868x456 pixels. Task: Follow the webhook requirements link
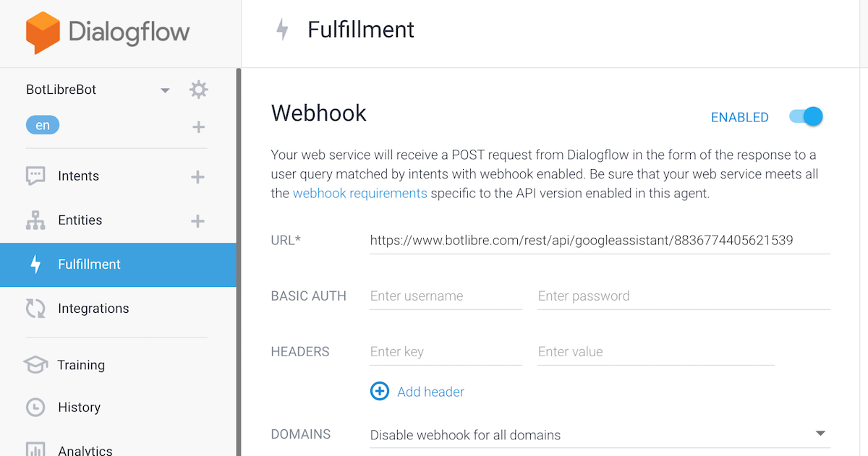click(x=359, y=193)
